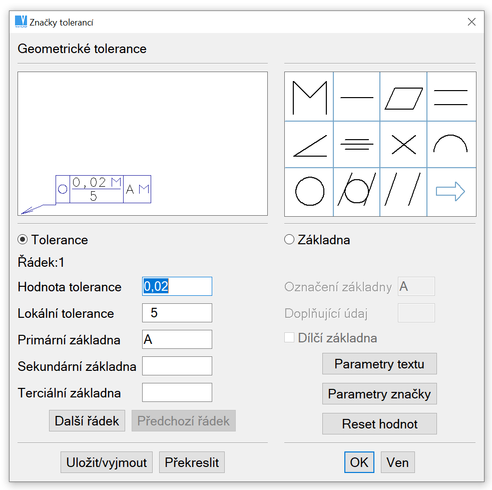Pick the cylindricity tolerance symbol
Screen dimensions: 492x490
(x=357, y=192)
